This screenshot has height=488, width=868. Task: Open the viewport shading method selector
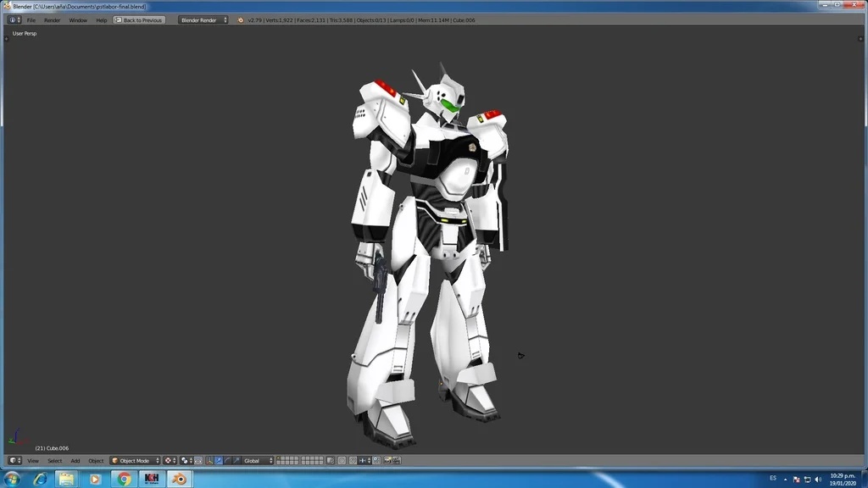(170, 460)
